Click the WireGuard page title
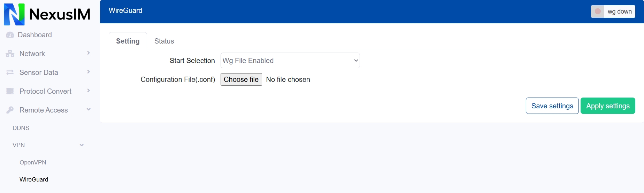This screenshot has height=193, width=644. 125,10
